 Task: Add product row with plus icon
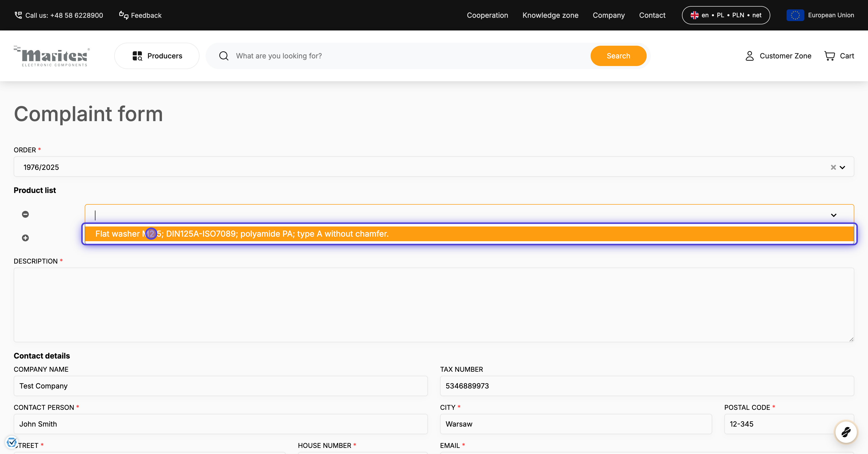(x=25, y=238)
